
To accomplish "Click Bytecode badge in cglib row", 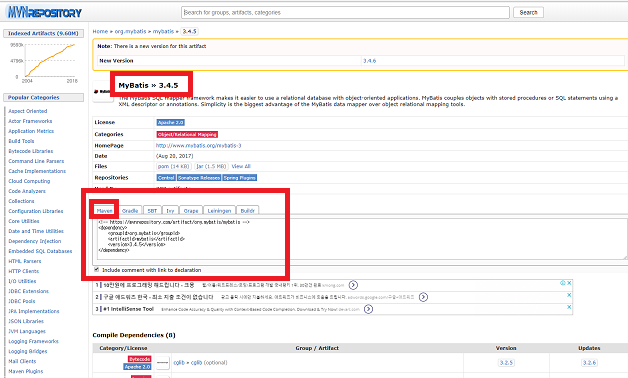I will click(139, 359).
